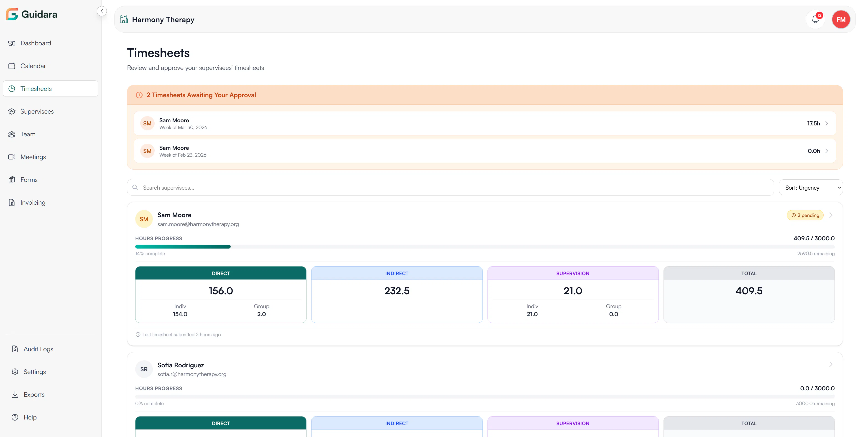Open Calendar from sidebar
868x437 pixels.
click(51, 66)
